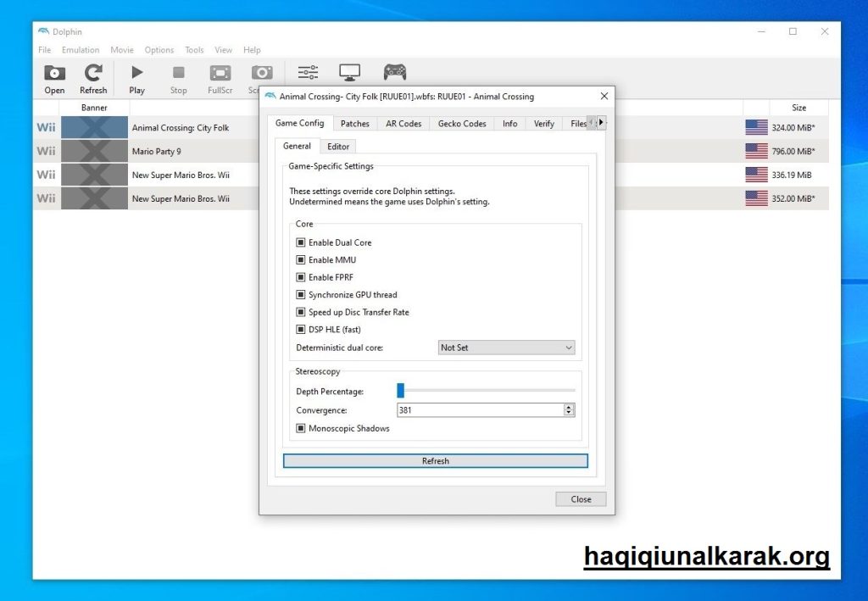Click the Wii platform icon for Mario Party 9

(x=46, y=151)
